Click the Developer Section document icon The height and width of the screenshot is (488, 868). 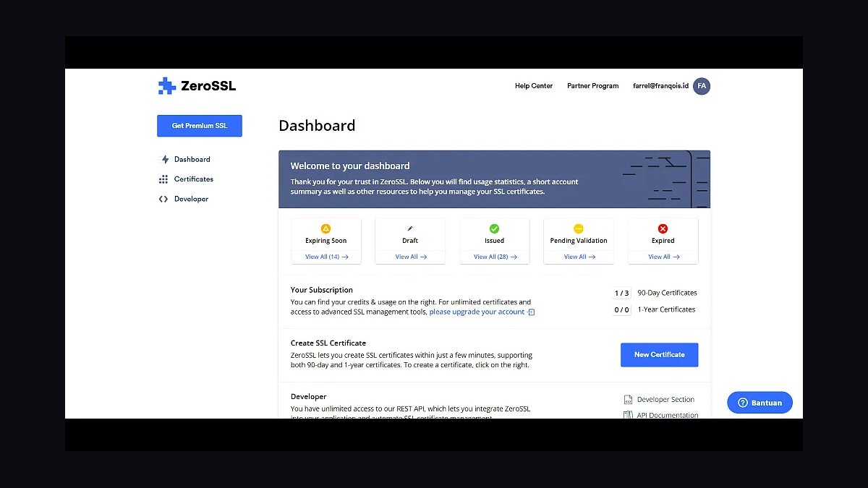pyautogui.click(x=628, y=399)
